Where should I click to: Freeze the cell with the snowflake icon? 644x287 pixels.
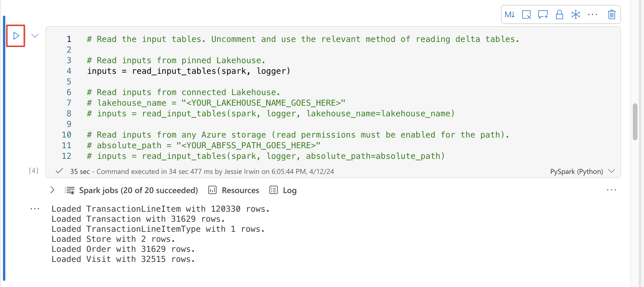[576, 14]
